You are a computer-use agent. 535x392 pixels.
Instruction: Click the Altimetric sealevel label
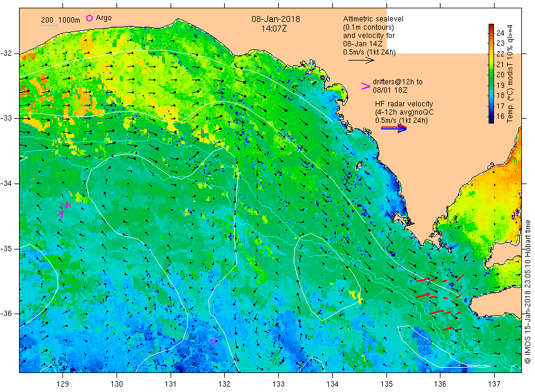coord(373,19)
